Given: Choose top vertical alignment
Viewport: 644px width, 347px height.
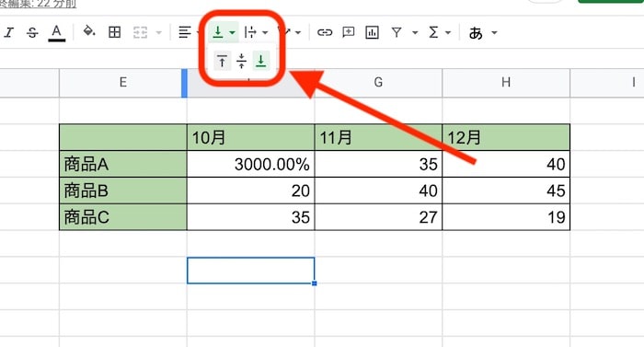Looking at the screenshot, I should click(223, 62).
